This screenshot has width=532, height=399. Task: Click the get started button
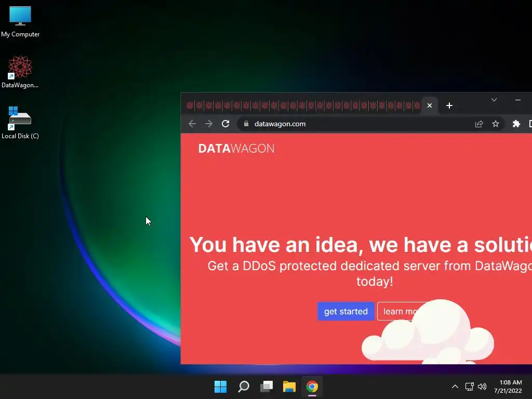tap(345, 312)
